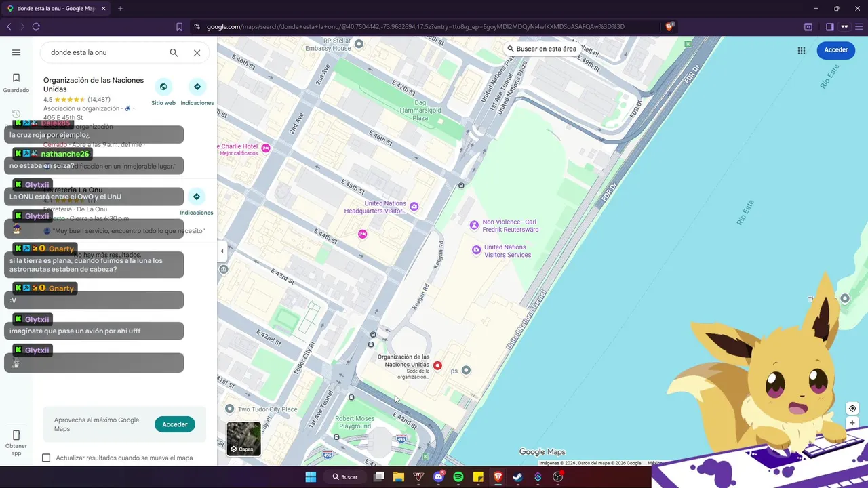Image resolution: width=868 pixels, height=488 pixels.
Task: Toggle the browser sidebar panel
Action: (829, 26)
